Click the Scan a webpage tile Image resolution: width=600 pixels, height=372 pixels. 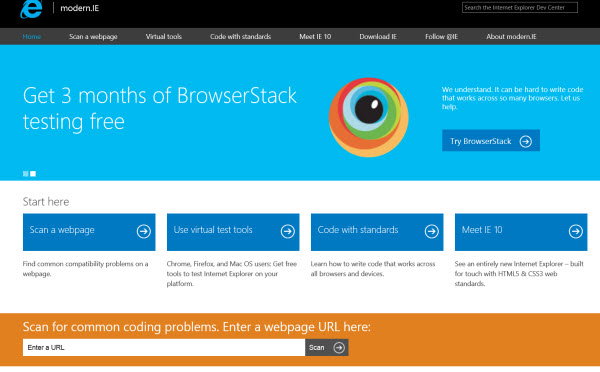tap(89, 232)
